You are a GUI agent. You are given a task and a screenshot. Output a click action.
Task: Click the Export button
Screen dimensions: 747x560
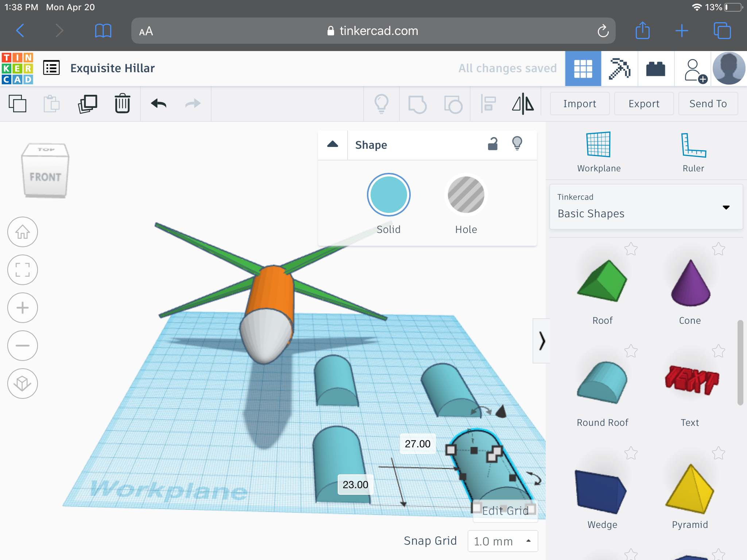[644, 104]
